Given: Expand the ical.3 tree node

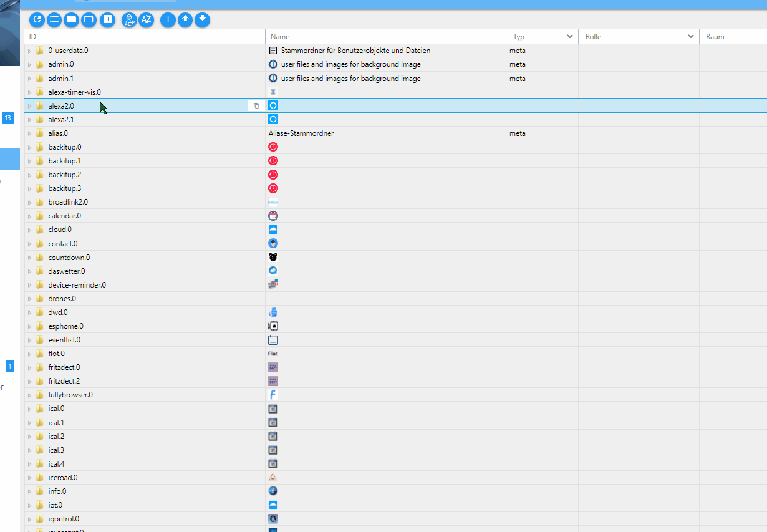Looking at the screenshot, I should [x=29, y=450].
